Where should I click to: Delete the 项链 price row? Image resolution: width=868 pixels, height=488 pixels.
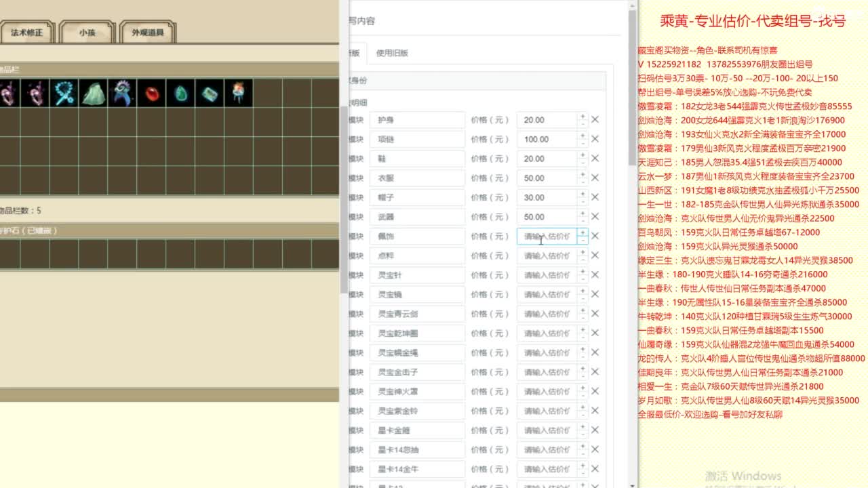coord(595,139)
